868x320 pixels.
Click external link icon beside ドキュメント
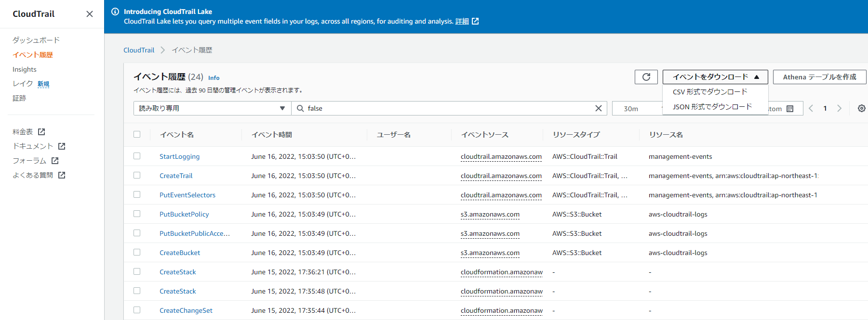pyautogui.click(x=62, y=146)
